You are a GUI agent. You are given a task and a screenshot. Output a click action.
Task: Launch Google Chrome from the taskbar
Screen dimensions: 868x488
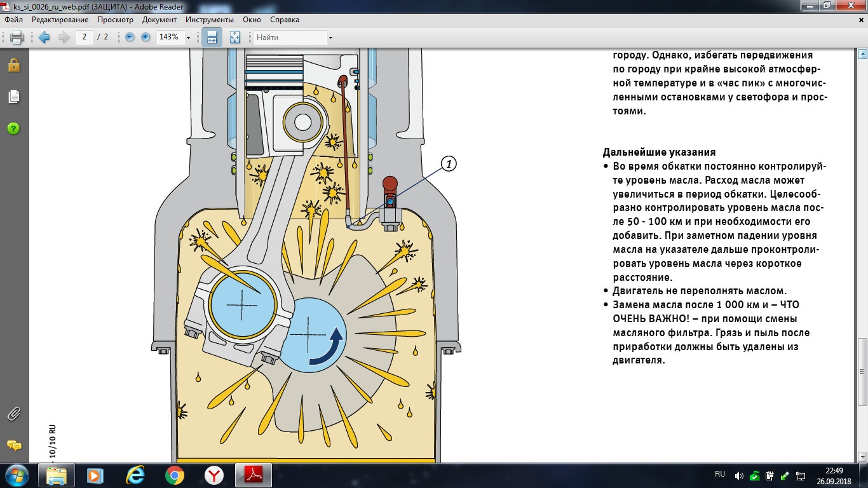pyautogui.click(x=175, y=475)
